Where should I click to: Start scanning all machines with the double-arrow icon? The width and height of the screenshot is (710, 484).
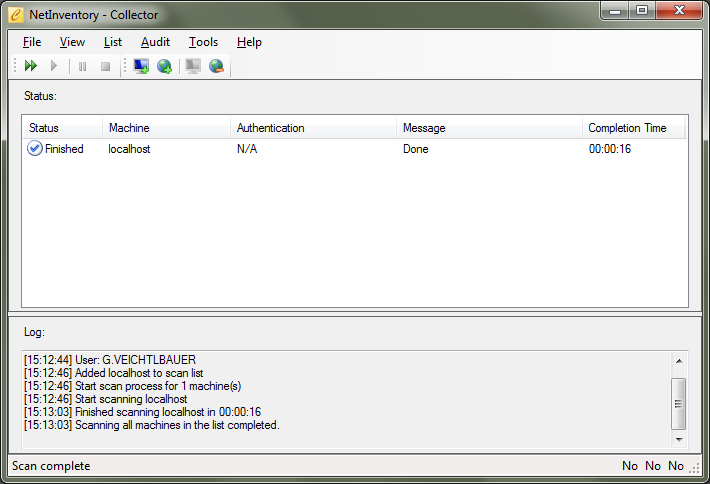[31, 66]
